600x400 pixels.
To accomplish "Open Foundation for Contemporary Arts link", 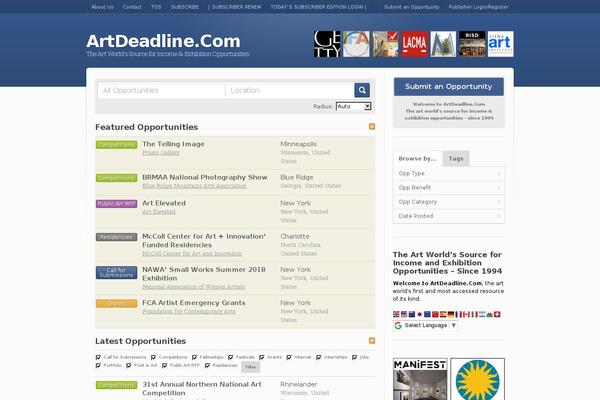I will click(189, 311).
